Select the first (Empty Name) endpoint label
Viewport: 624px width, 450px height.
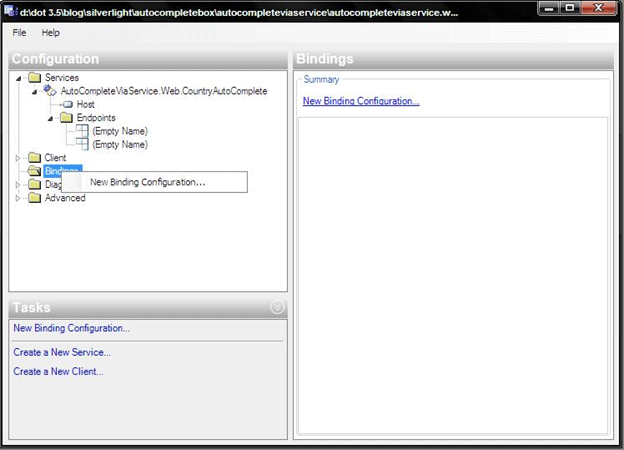tap(120, 131)
